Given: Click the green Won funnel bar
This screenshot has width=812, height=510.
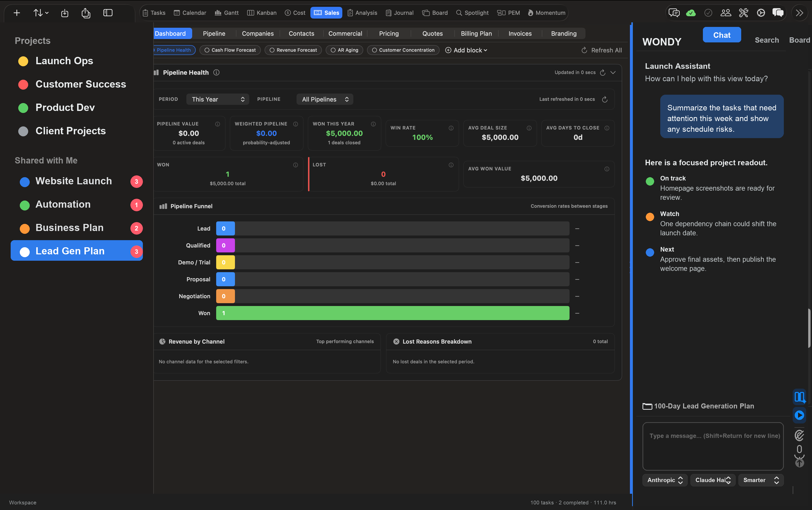Looking at the screenshot, I should click(392, 313).
